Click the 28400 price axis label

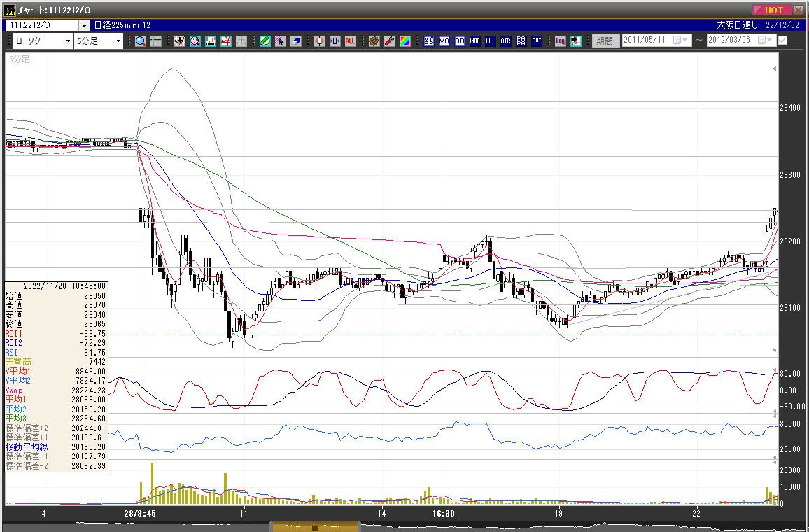(x=790, y=107)
